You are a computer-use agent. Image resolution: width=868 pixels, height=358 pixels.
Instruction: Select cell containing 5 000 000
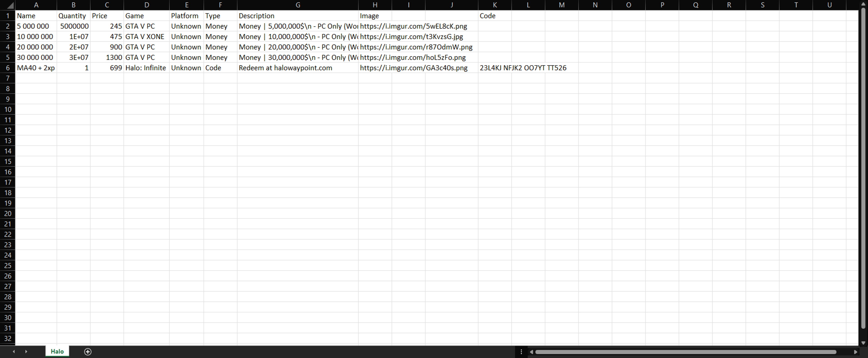click(36, 26)
